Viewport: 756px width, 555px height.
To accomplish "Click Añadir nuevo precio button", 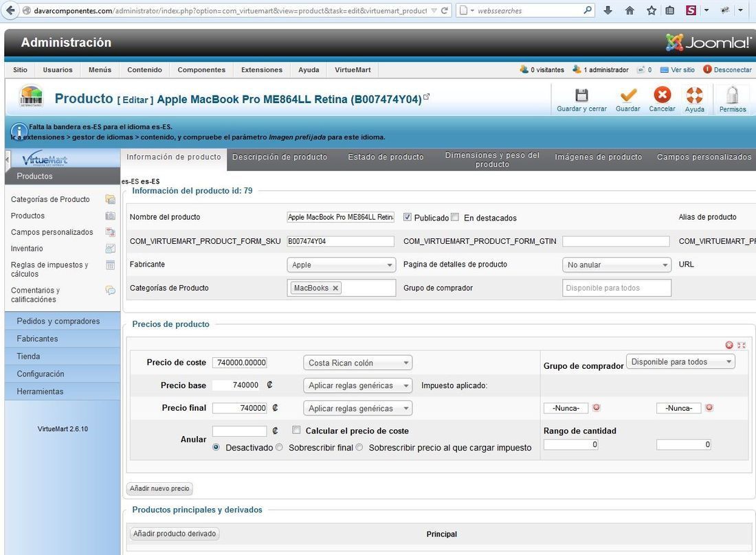I will click(159, 488).
